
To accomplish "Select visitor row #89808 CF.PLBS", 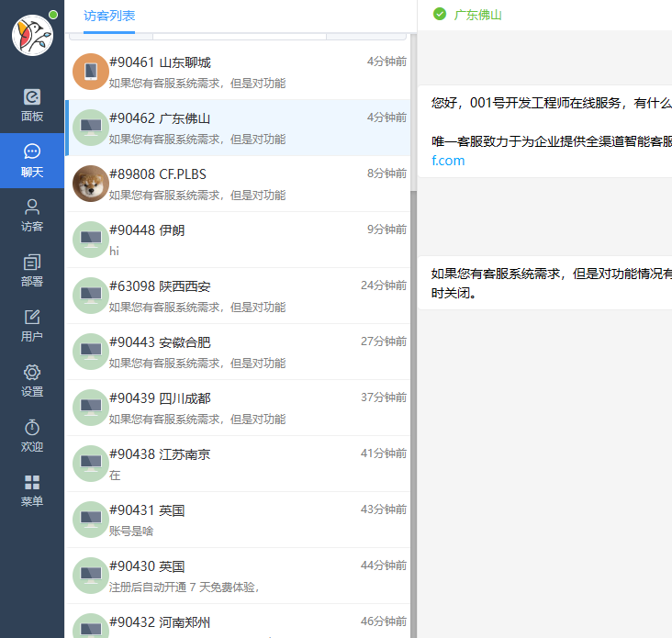I will [x=238, y=184].
